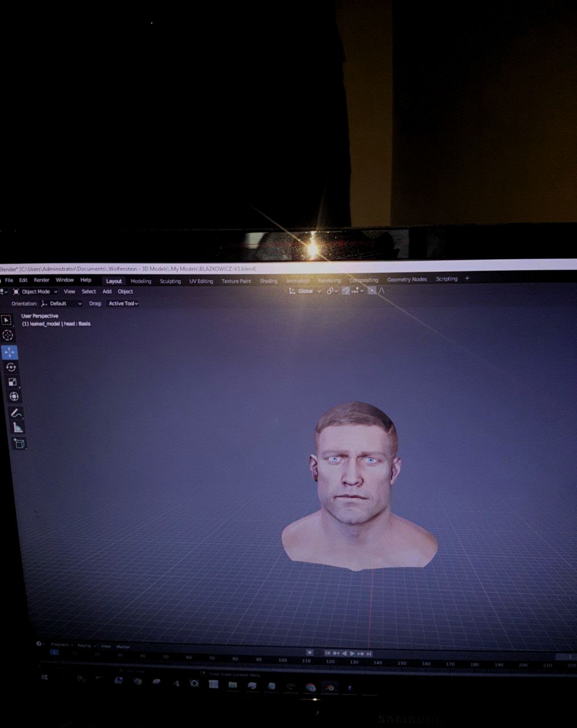Open the Render menu
Screen dimensions: 577x728
[x=42, y=280]
